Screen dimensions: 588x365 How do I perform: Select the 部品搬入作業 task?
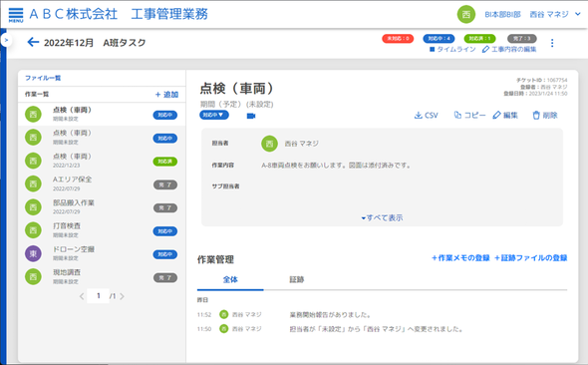(102, 207)
